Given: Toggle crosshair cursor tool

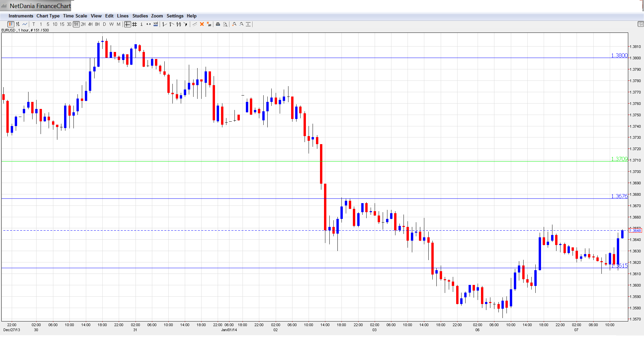Looking at the screenshot, I should coord(127,24).
